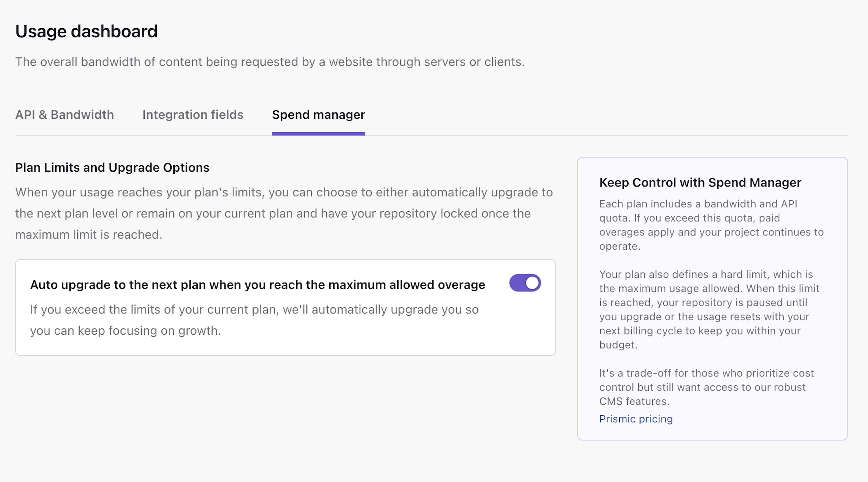
Task: Click the overall bandwidth subtitle text
Action: click(270, 62)
